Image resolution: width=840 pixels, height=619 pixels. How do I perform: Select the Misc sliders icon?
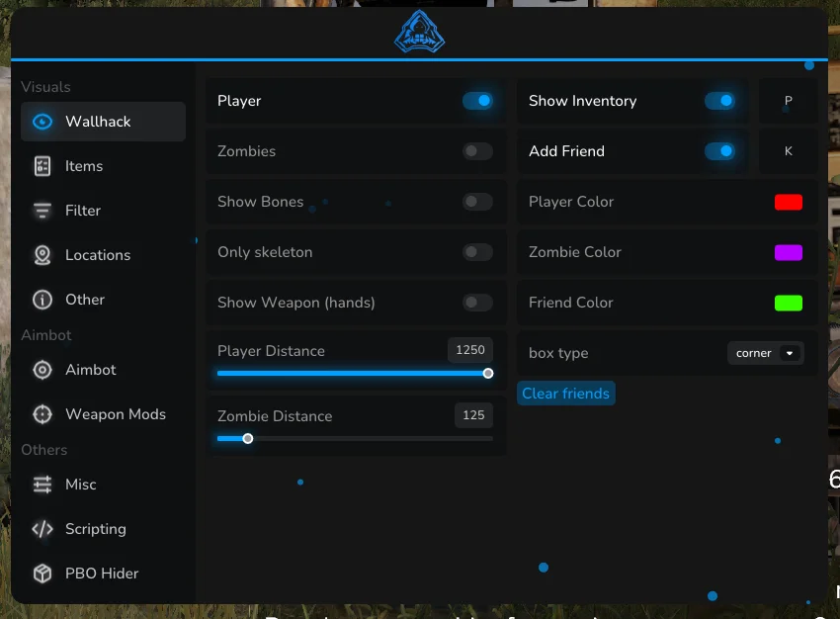[41, 484]
